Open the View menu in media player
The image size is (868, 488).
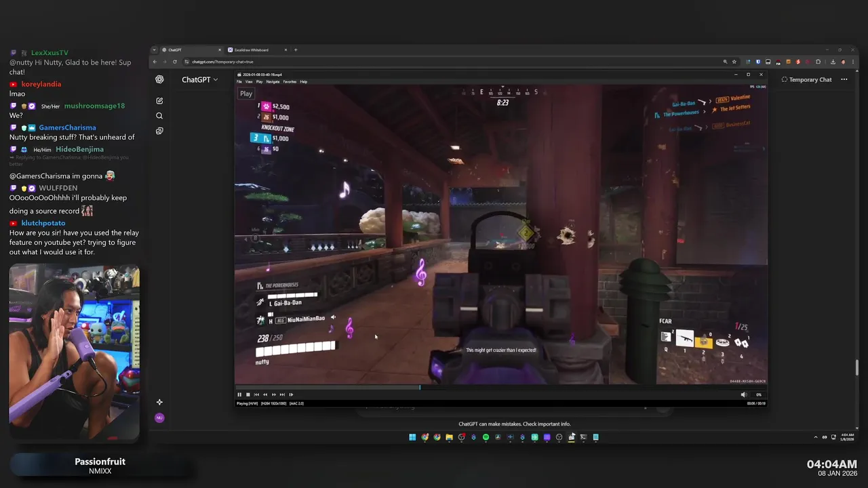click(x=249, y=81)
